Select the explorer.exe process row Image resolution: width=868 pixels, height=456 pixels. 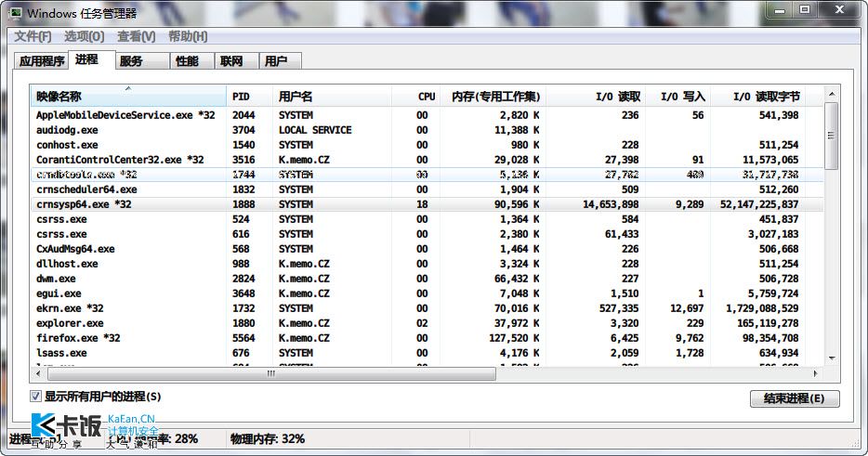[x=427, y=323]
